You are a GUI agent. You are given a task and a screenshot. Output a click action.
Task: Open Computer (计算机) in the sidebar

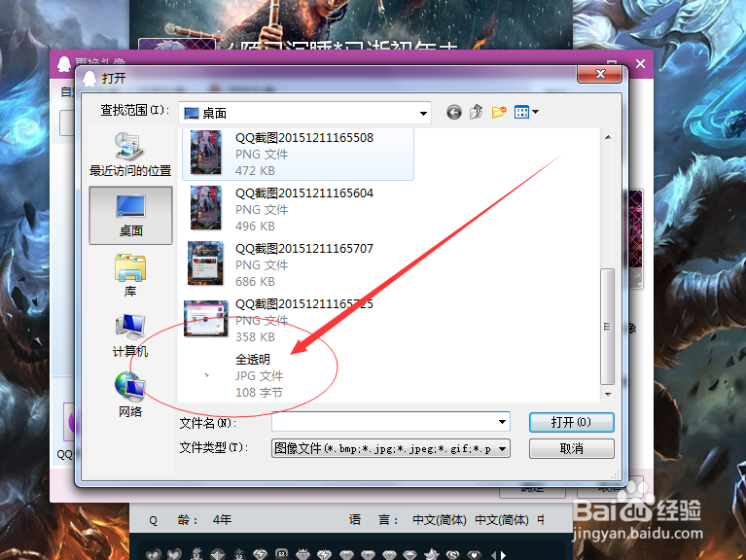pos(130,335)
